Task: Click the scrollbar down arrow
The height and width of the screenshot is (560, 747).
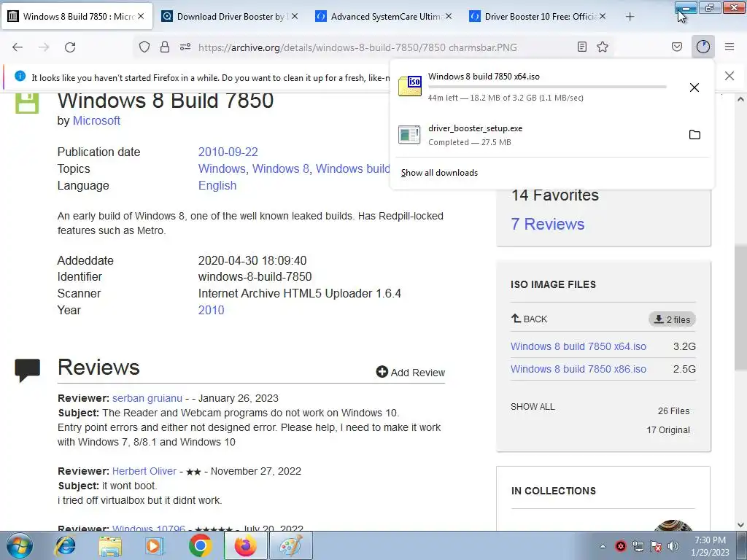Action: 740,525
